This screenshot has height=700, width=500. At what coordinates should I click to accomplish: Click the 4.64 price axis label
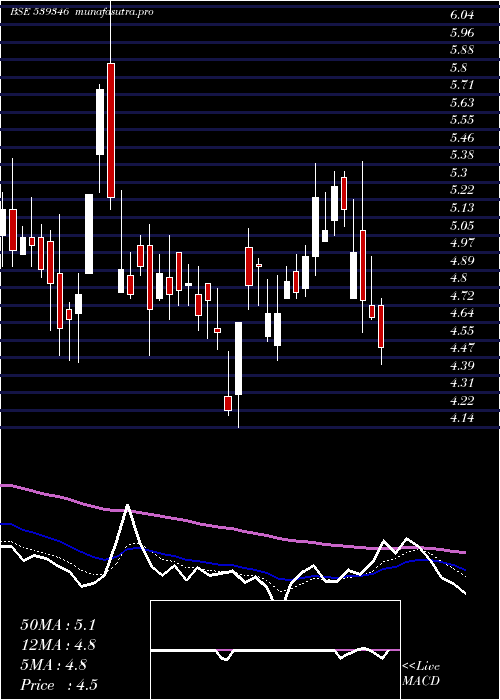click(462, 313)
